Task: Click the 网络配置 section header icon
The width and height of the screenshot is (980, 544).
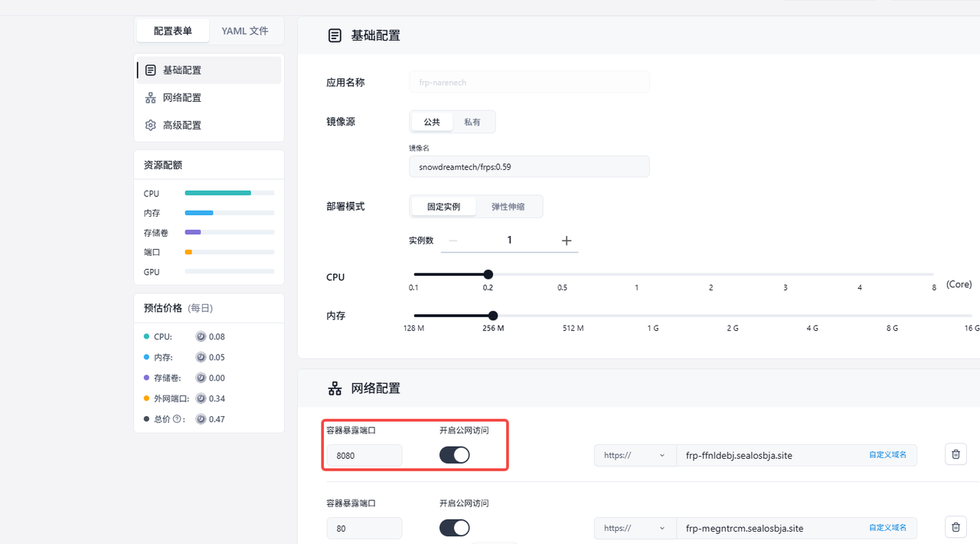Action: coord(335,388)
